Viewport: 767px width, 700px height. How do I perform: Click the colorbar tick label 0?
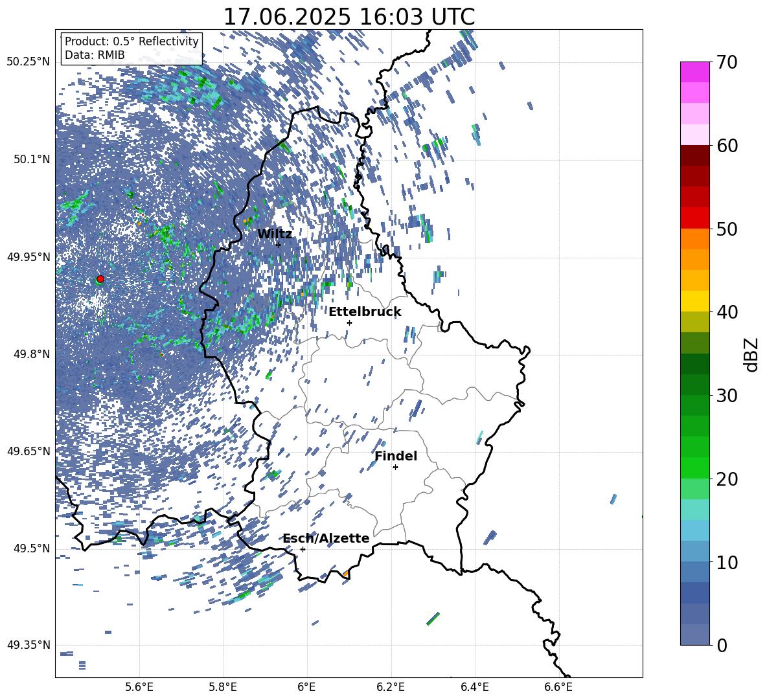722,646
